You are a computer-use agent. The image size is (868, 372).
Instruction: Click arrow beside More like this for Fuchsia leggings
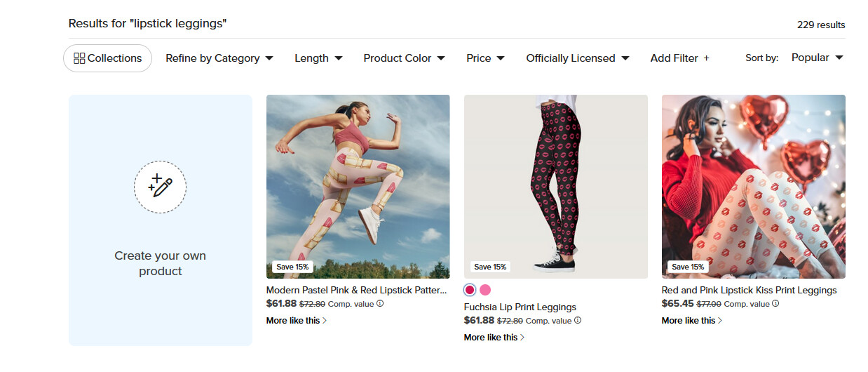pyautogui.click(x=522, y=338)
